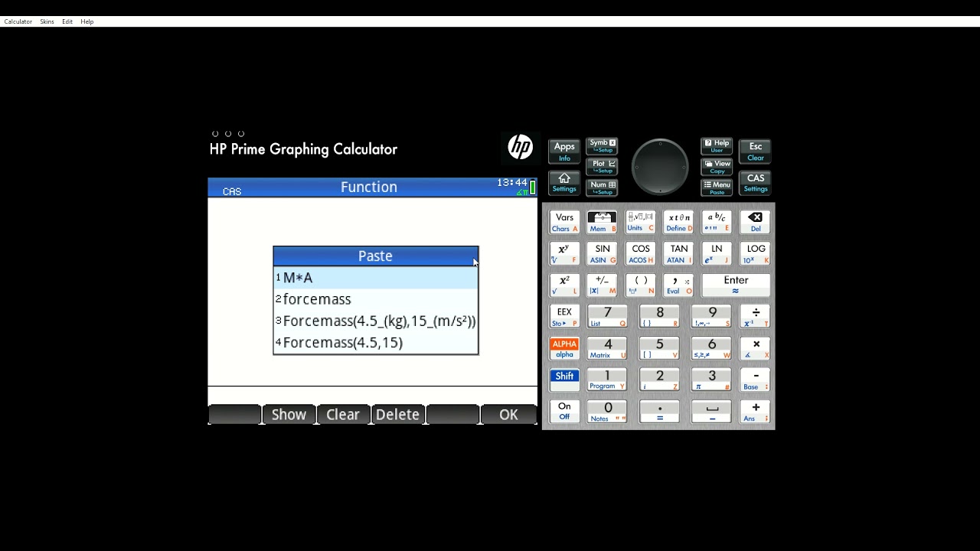Tap the Show soft key
This screenshot has height=551, width=980.
click(289, 414)
